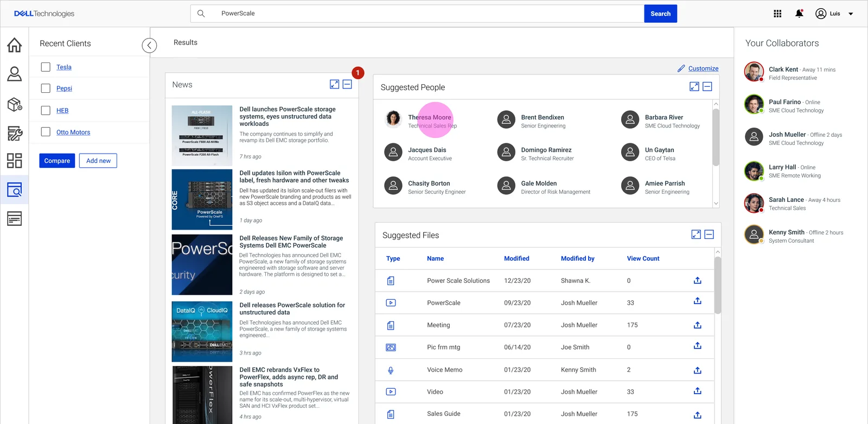Share the Pic frm mtg file
868x424 pixels.
pos(698,345)
